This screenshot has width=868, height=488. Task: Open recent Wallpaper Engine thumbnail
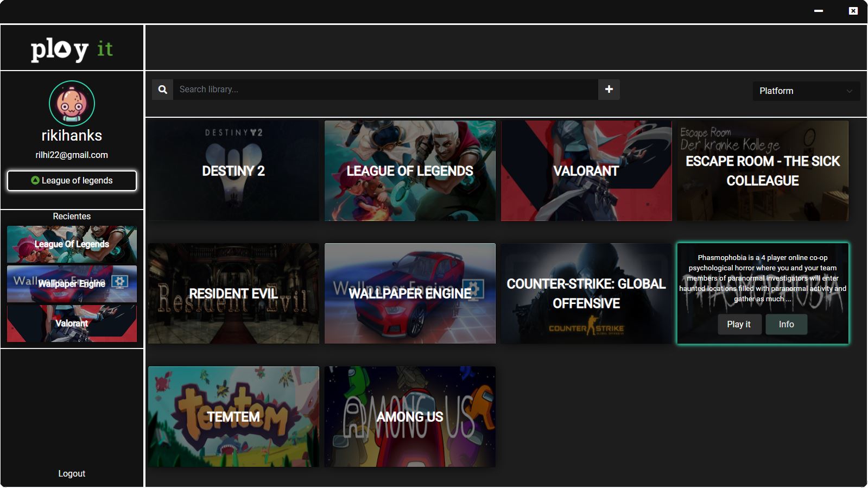click(72, 284)
